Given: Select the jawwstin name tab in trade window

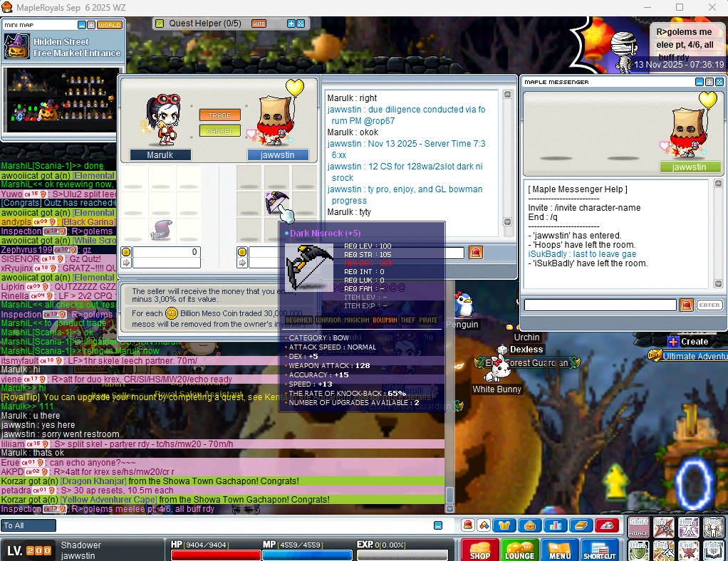Looking at the screenshot, I should coord(278,154).
